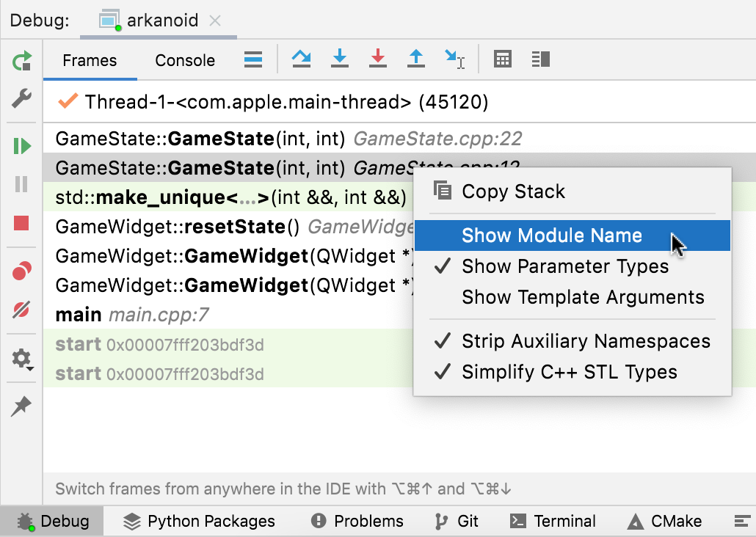The width and height of the screenshot is (756, 537).
Task: Pause the running program
Action: tap(21, 183)
